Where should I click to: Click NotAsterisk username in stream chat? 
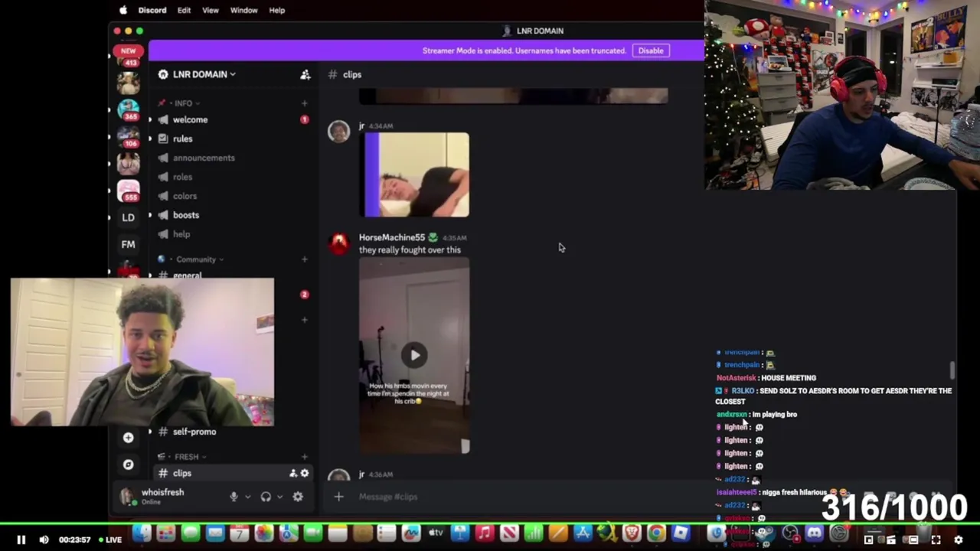pyautogui.click(x=736, y=378)
